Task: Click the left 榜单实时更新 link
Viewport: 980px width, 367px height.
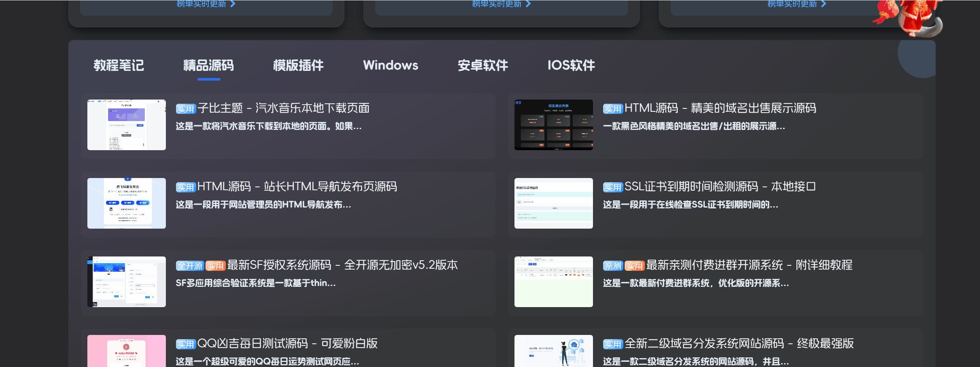Action: pyautogui.click(x=206, y=4)
